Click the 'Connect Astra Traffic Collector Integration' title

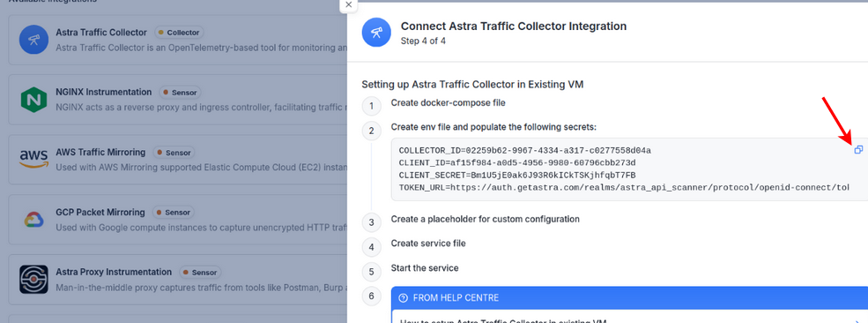pos(514,26)
